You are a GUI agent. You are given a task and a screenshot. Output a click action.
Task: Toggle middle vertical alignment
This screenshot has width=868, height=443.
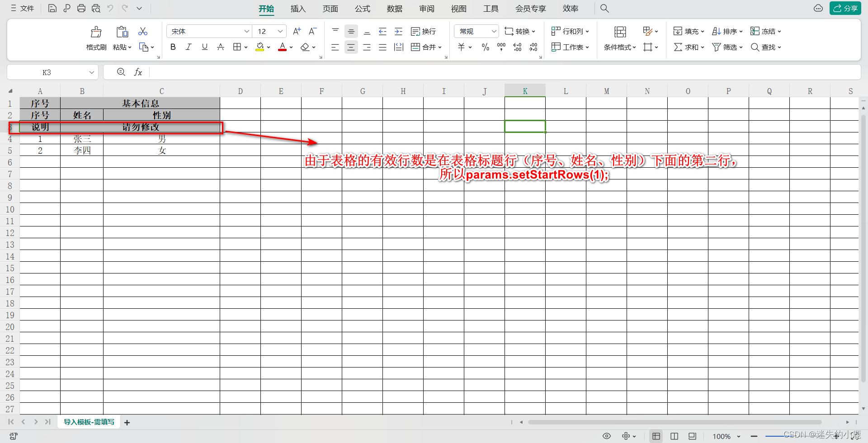tap(351, 31)
